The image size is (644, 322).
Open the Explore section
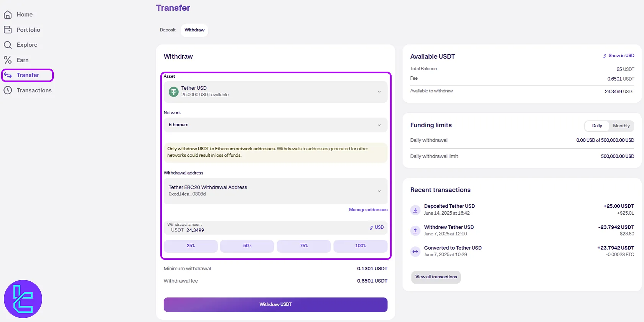coord(27,45)
